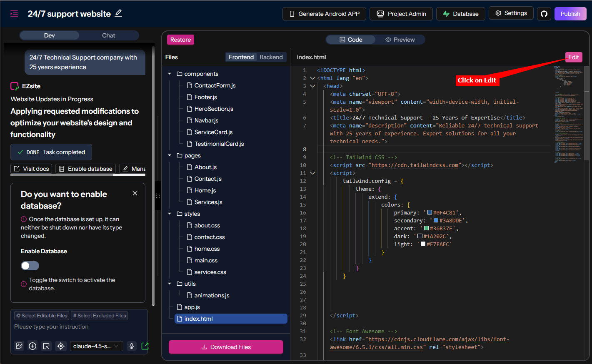Click the Publish button
Screen dimensions: 592x364
pyautogui.click(x=570, y=14)
